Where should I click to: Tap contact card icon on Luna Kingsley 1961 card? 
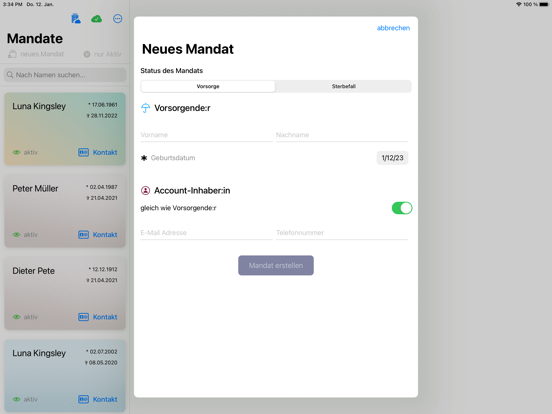tap(83, 152)
